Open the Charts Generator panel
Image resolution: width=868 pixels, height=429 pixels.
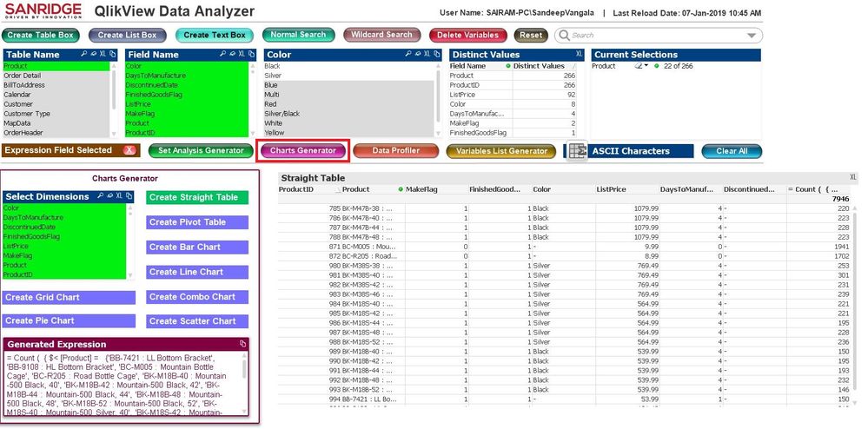click(x=303, y=150)
